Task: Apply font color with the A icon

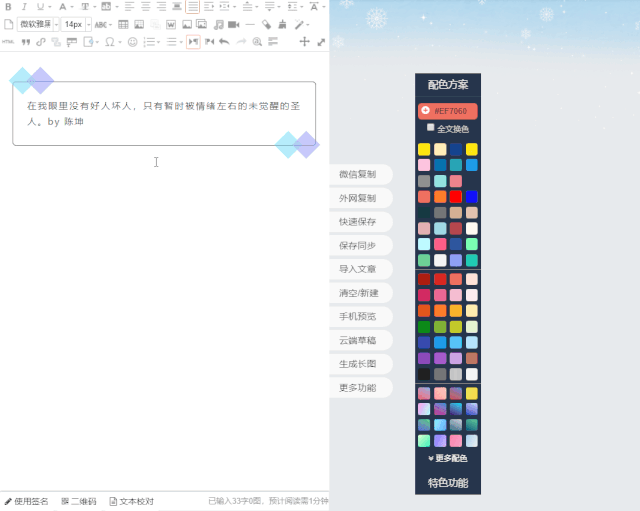Action: click(x=62, y=7)
